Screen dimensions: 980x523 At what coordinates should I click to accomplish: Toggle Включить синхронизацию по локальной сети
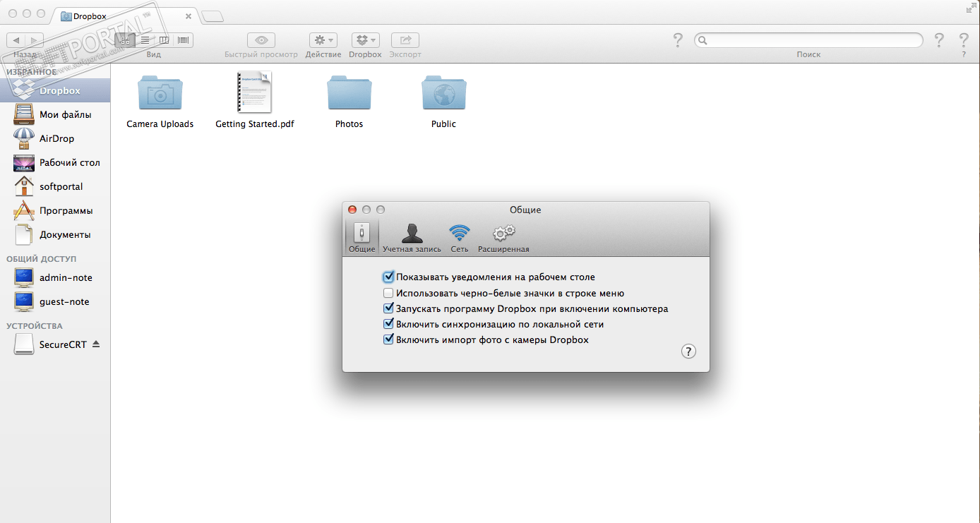388,324
